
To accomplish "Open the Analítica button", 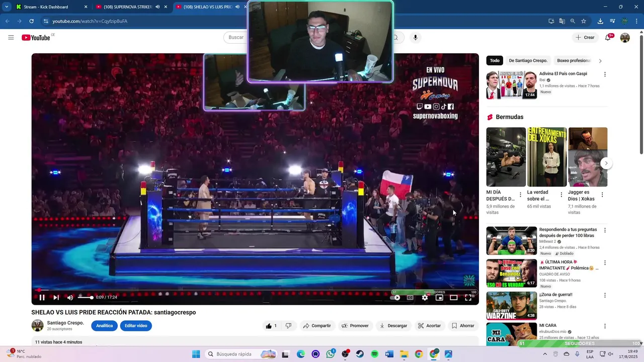I will click(104, 326).
